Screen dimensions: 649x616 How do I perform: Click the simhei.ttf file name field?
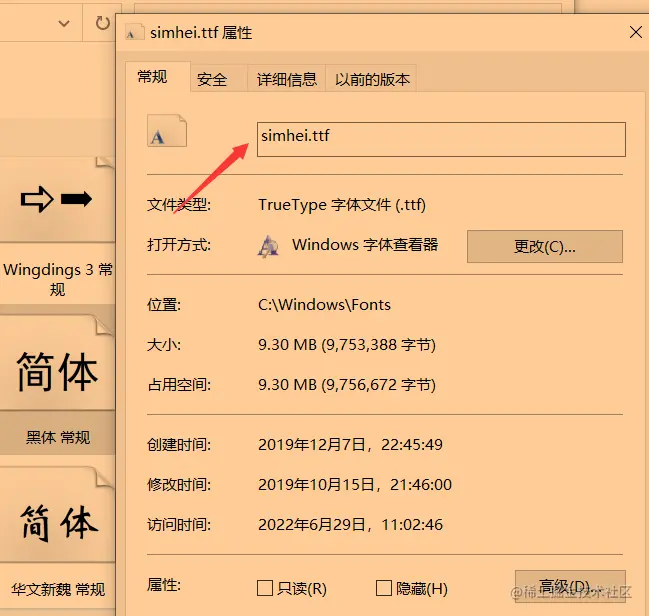pos(441,139)
